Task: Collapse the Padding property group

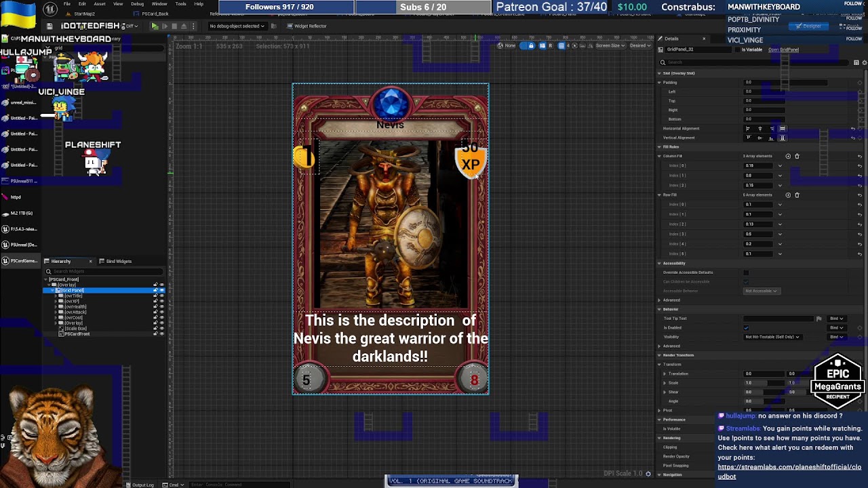Action: [659, 82]
